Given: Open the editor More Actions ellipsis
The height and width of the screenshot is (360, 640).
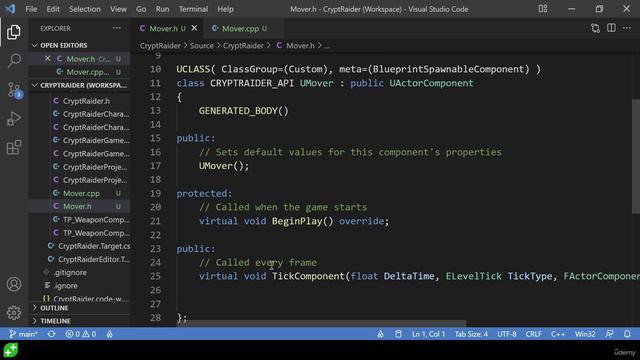Looking at the screenshot, I should click(627, 28).
